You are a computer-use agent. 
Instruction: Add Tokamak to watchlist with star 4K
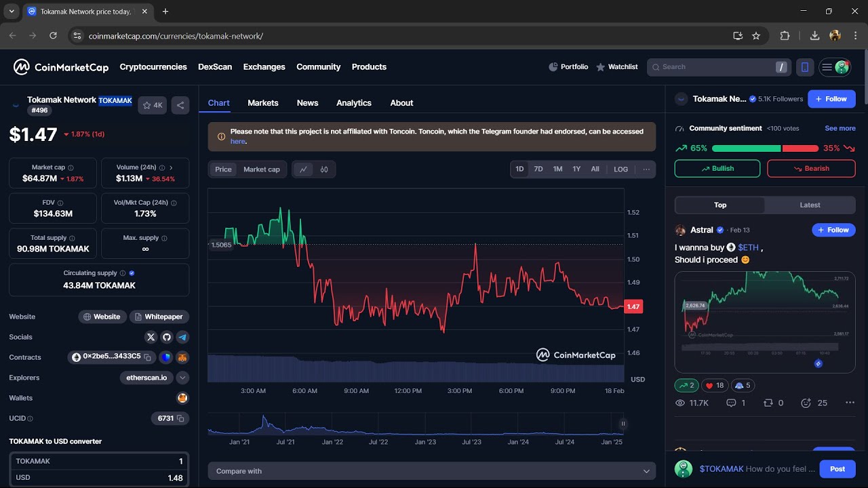(x=153, y=105)
